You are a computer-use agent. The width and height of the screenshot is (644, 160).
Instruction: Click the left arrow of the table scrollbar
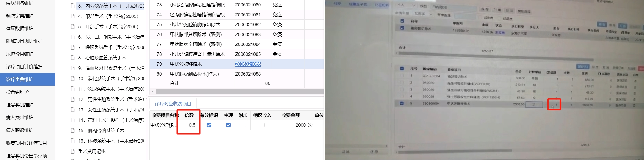(x=152, y=91)
